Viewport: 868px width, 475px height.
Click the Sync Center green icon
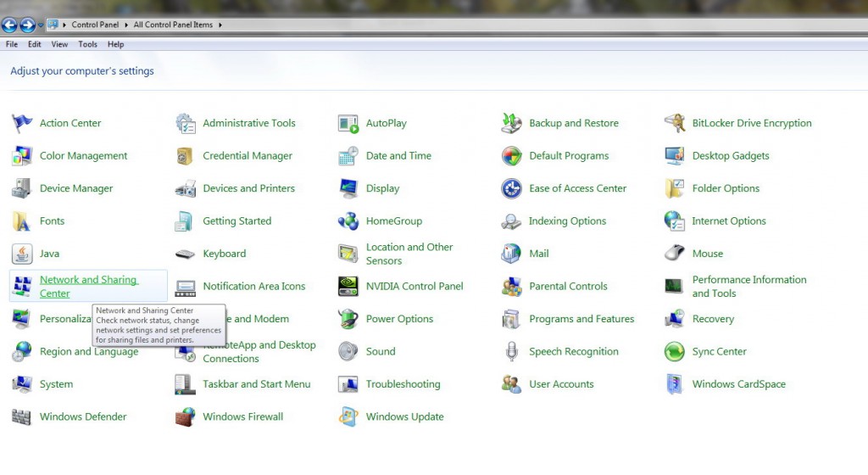(x=674, y=351)
